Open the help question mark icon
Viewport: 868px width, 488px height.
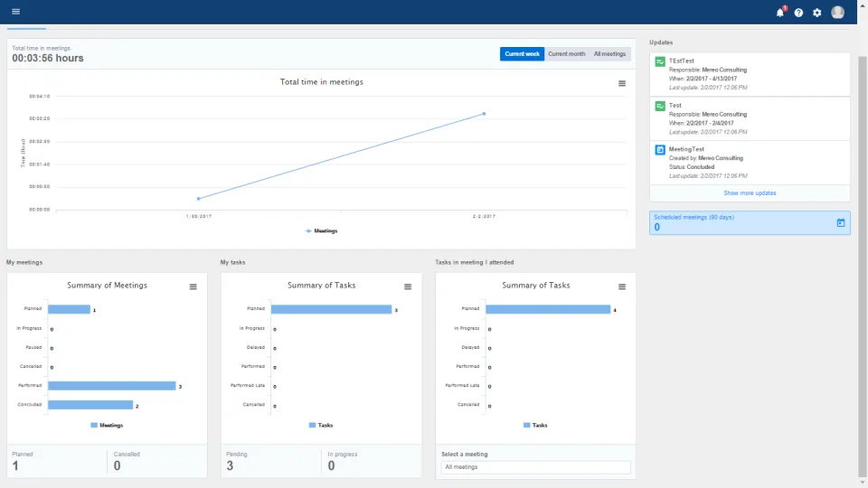[798, 13]
